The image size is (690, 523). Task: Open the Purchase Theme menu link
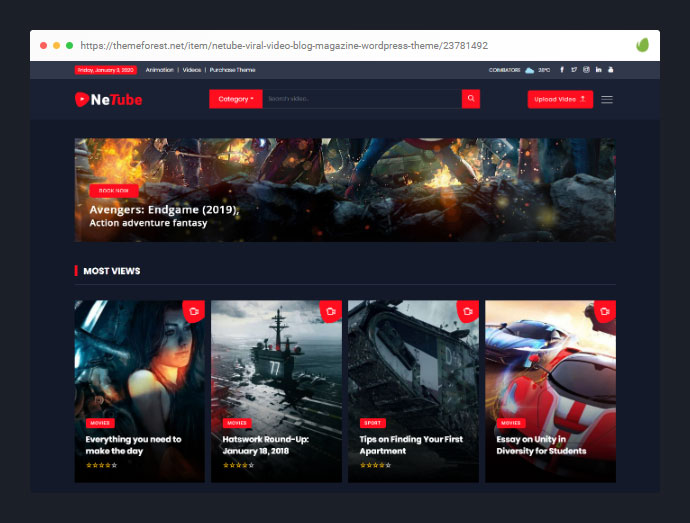(232, 70)
